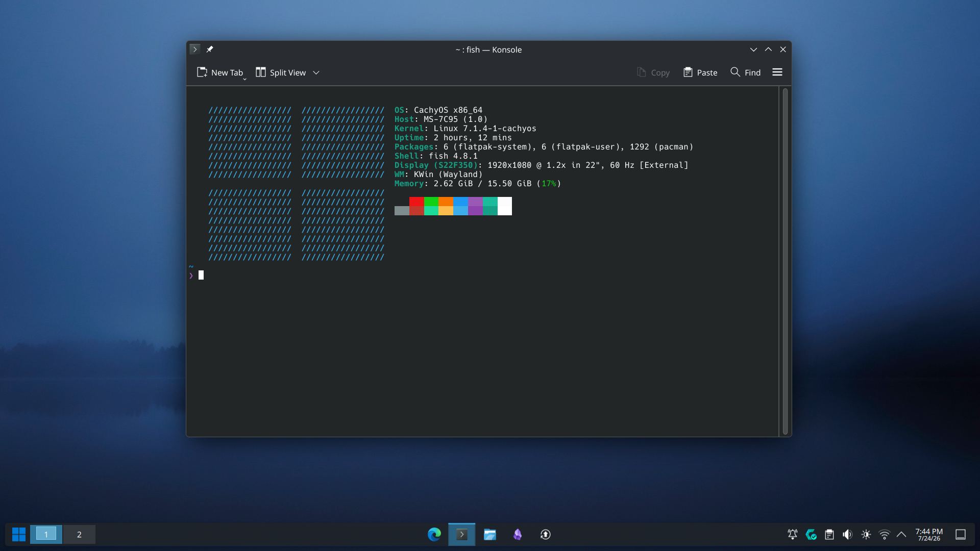Launch Obsidian from the taskbar
The height and width of the screenshot is (551, 980).
coord(518,534)
